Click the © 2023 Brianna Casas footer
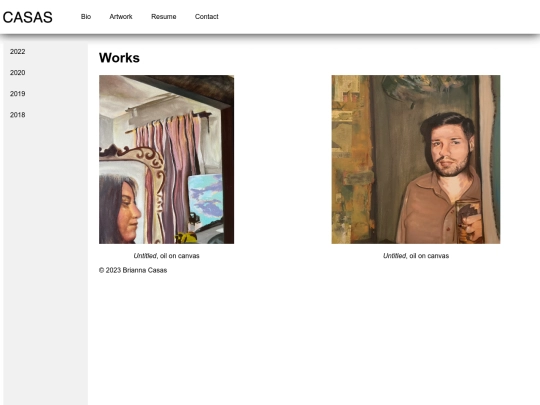Viewport: 540px width, 405px height. point(133,270)
